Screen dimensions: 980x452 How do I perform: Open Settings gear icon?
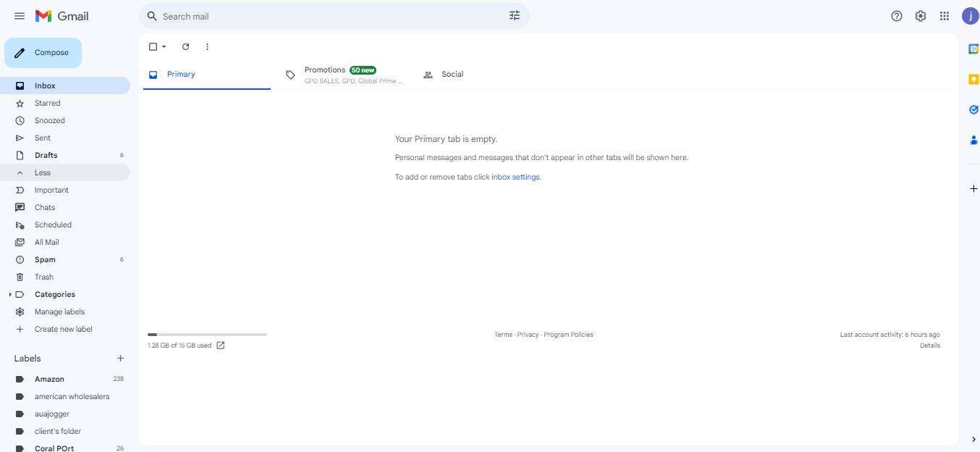tap(921, 16)
